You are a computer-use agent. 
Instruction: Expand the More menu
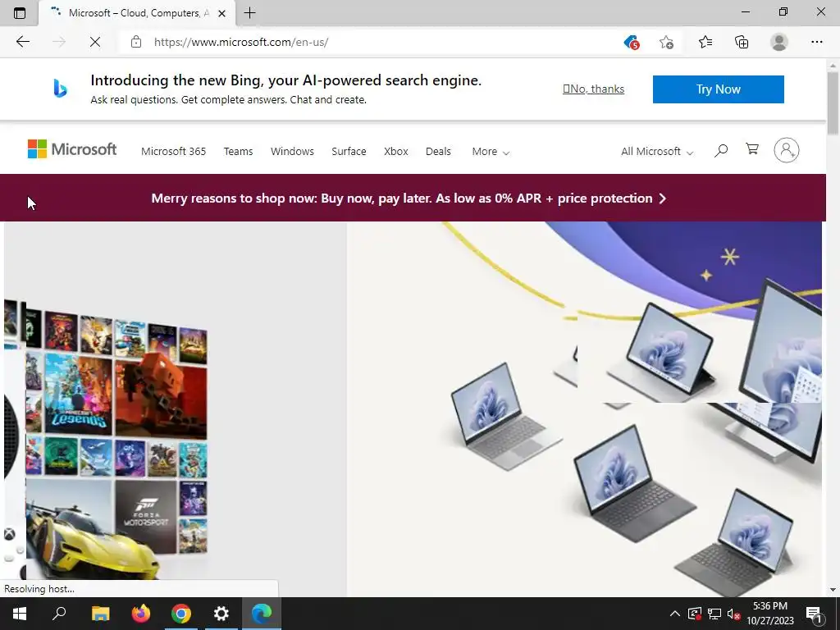(491, 152)
